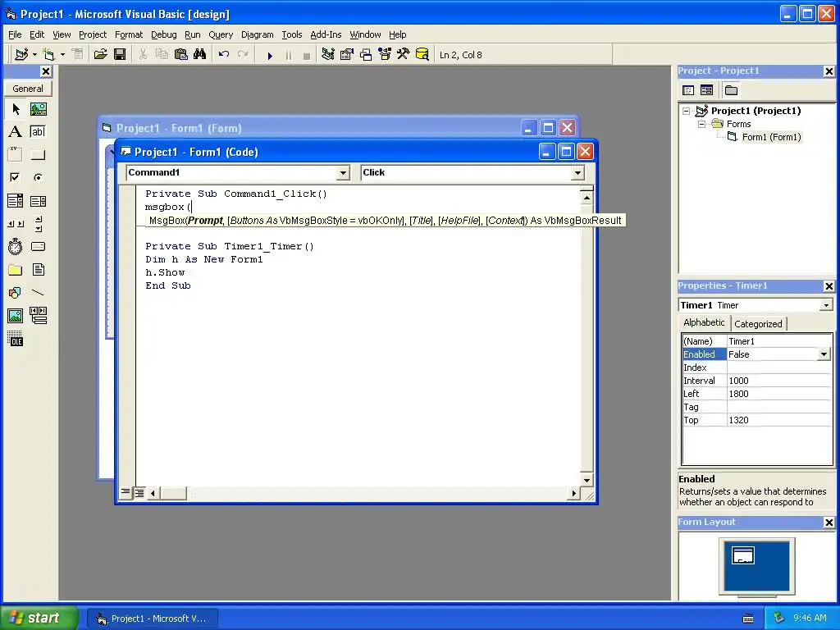Click the form thumbnail in Form Layout
Image resolution: width=840 pixels, height=630 pixels.
tap(743, 555)
